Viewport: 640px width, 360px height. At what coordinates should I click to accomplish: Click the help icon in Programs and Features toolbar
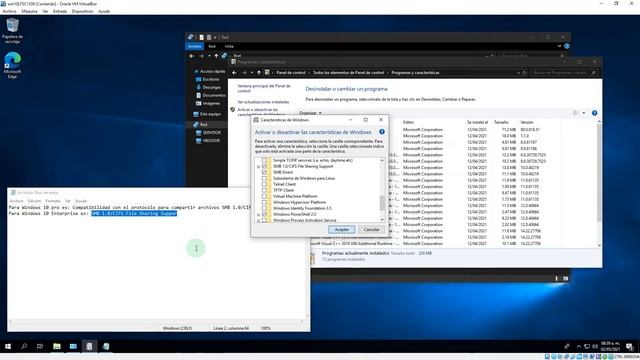(x=594, y=113)
